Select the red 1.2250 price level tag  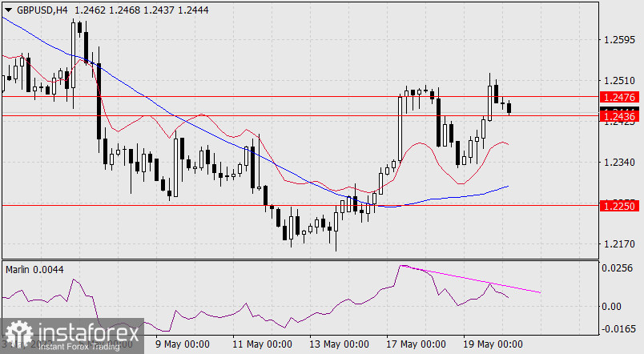620,206
